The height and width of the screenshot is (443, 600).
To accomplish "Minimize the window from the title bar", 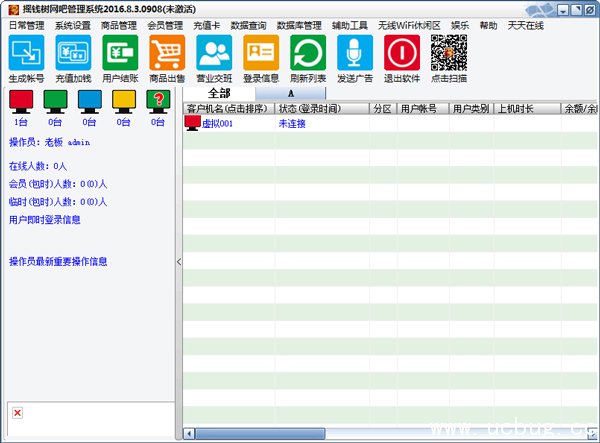I will (x=562, y=10).
